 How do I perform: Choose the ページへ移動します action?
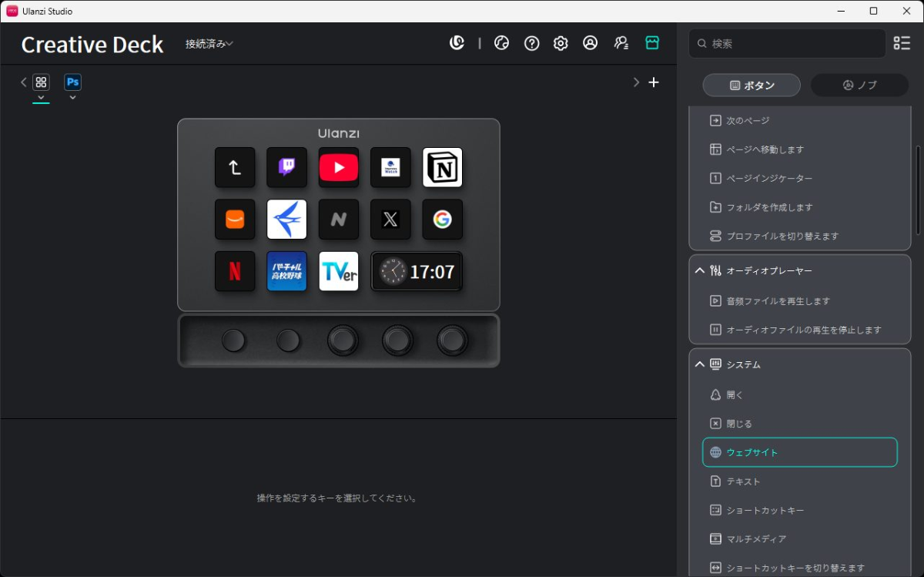point(800,149)
